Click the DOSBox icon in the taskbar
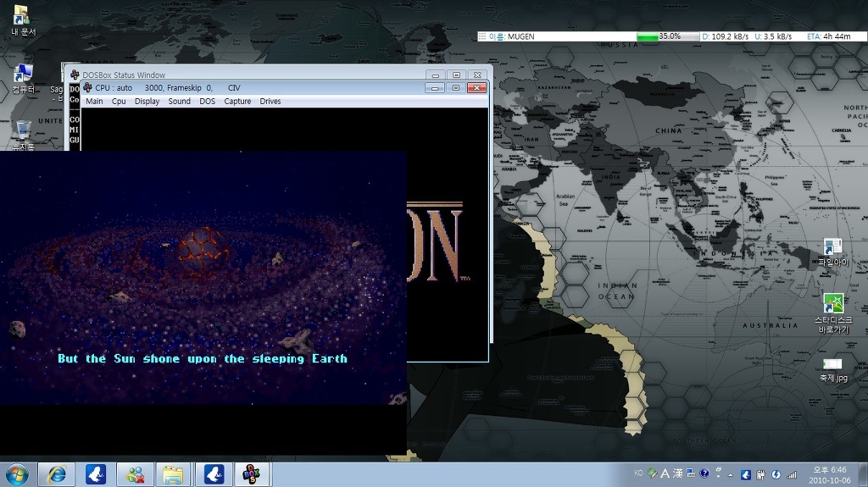868x487 pixels. pyautogui.click(x=251, y=474)
